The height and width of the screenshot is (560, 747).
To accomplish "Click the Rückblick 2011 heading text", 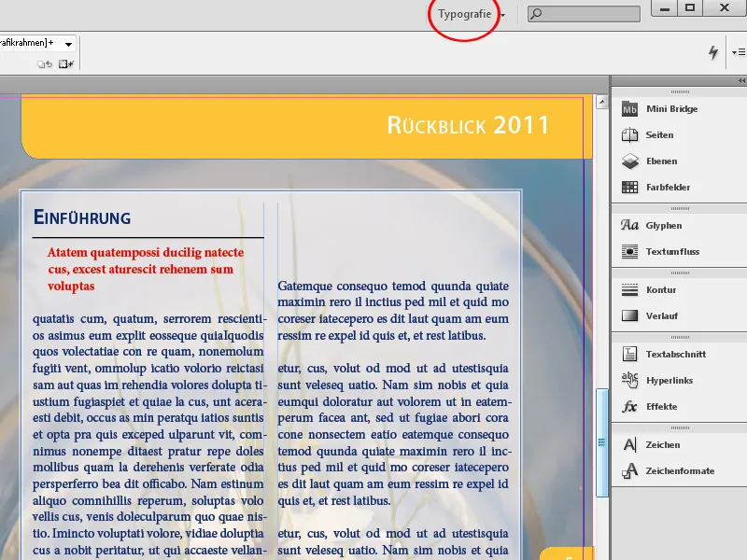I will 468,125.
